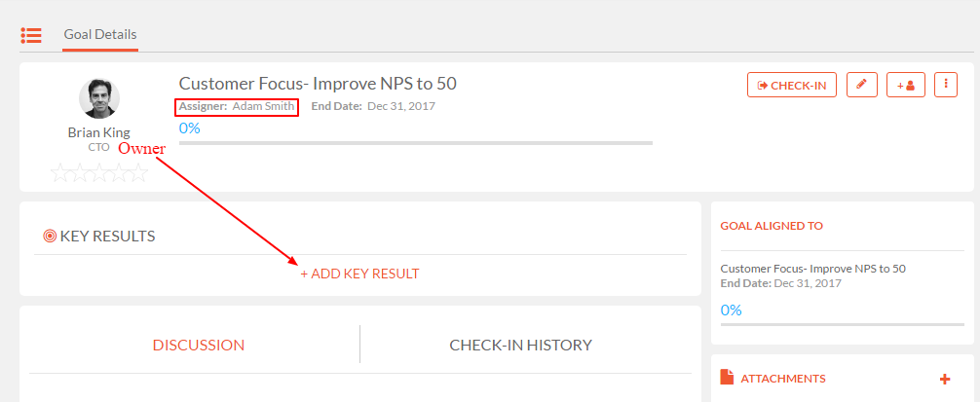
Task: Open the vertical three-dot options menu
Action: tap(946, 85)
